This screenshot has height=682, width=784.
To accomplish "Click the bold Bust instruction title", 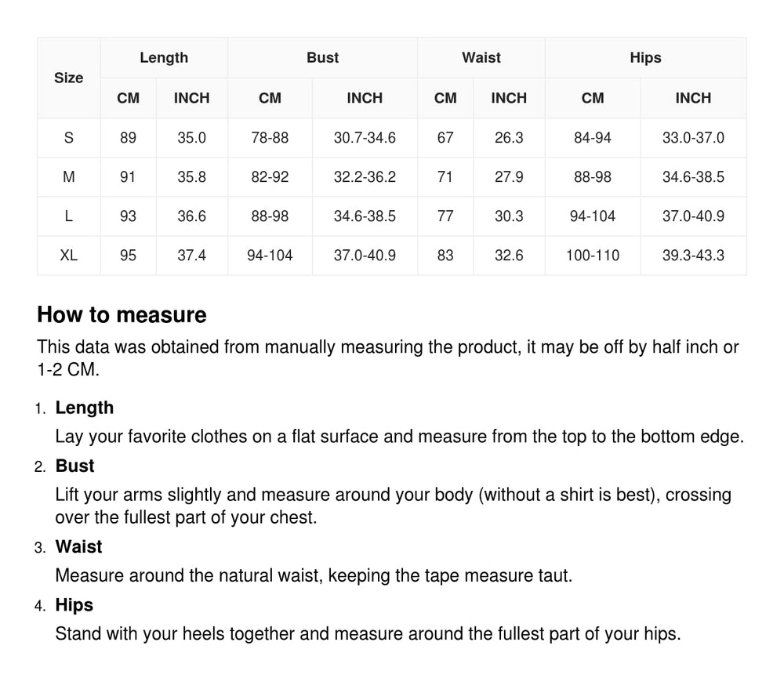I will coord(74,466).
